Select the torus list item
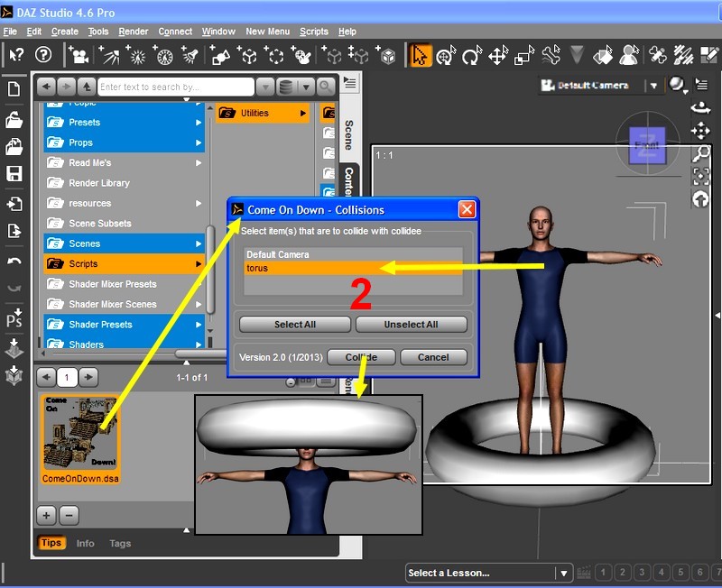Viewport: 722px width, 588px height. pyautogui.click(x=353, y=268)
